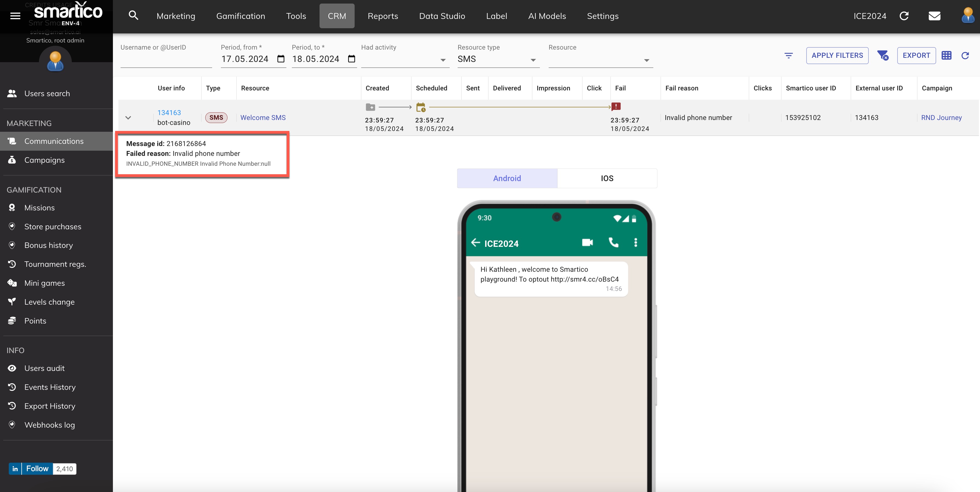The width and height of the screenshot is (980, 492).
Task: Click the red Fail status icon
Action: tap(616, 107)
